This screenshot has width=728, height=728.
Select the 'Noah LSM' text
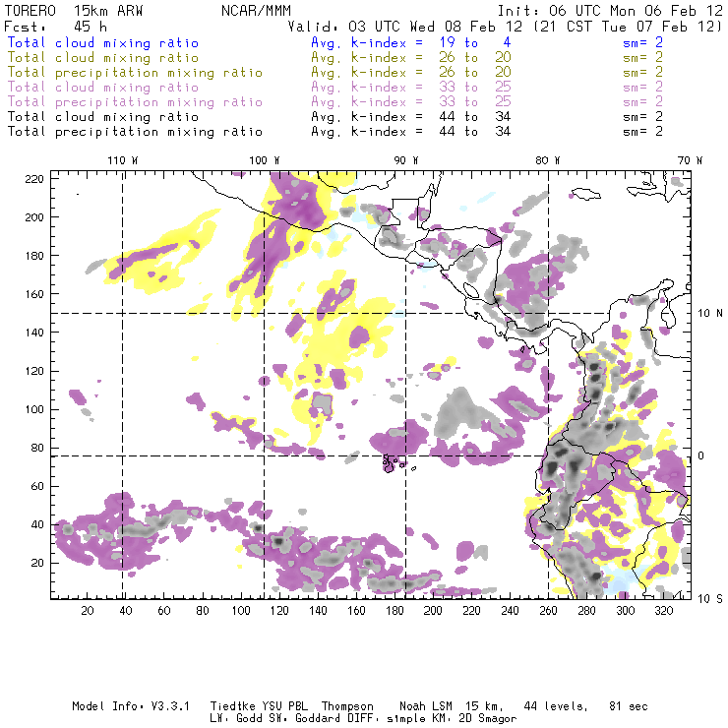click(426, 706)
